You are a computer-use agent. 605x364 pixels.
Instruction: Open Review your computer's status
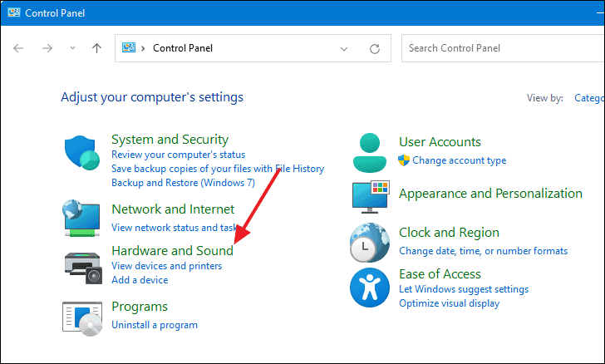tap(178, 155)
